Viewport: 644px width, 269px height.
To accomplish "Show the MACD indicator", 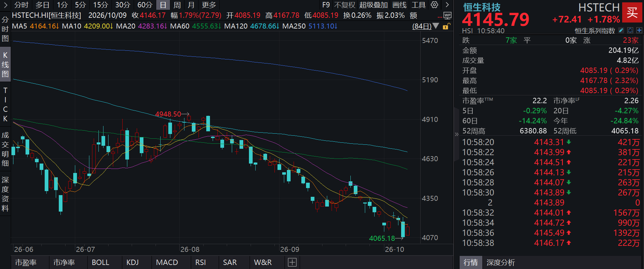I will click(167, 262).
